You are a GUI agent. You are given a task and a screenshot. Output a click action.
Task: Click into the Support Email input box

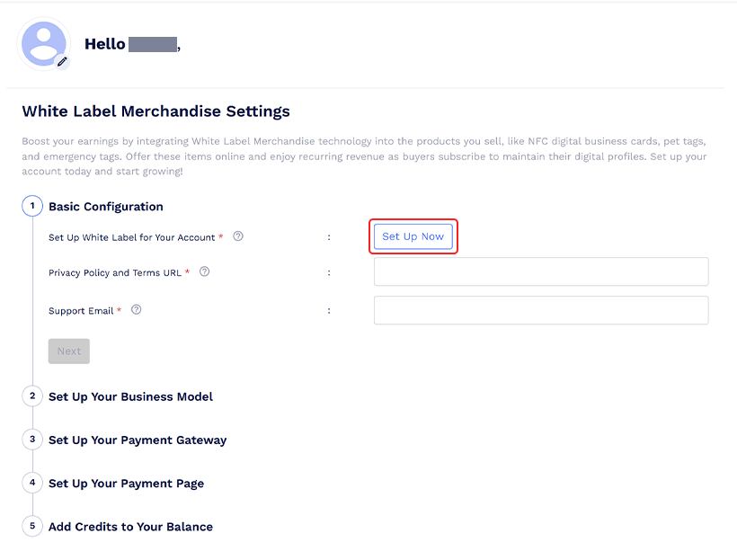[x=541, y=310]
